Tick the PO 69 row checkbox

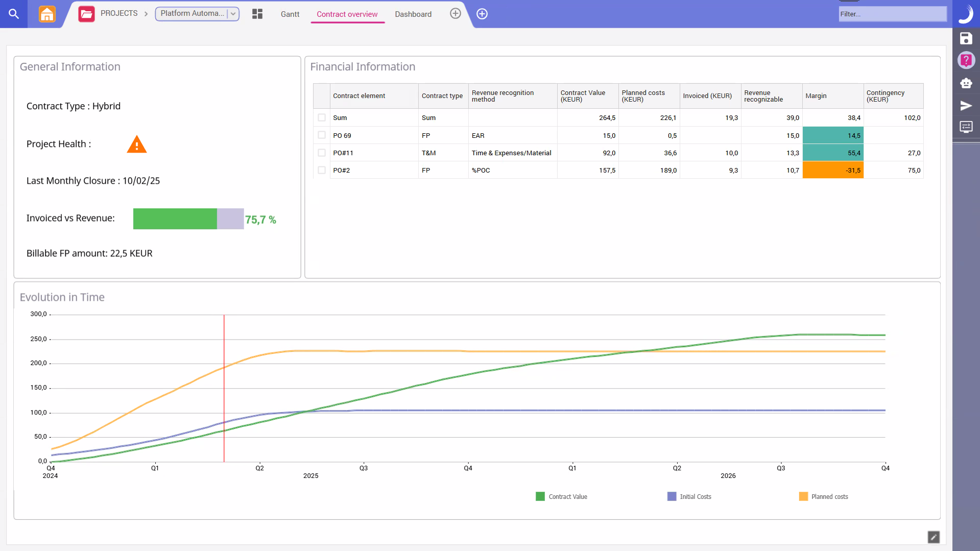(x=322, y=135)
